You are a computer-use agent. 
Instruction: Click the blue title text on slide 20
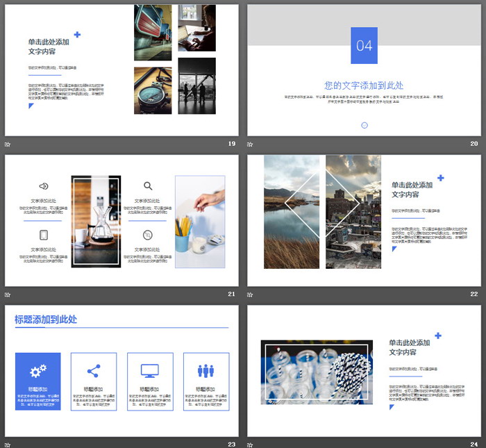(364, 85)
